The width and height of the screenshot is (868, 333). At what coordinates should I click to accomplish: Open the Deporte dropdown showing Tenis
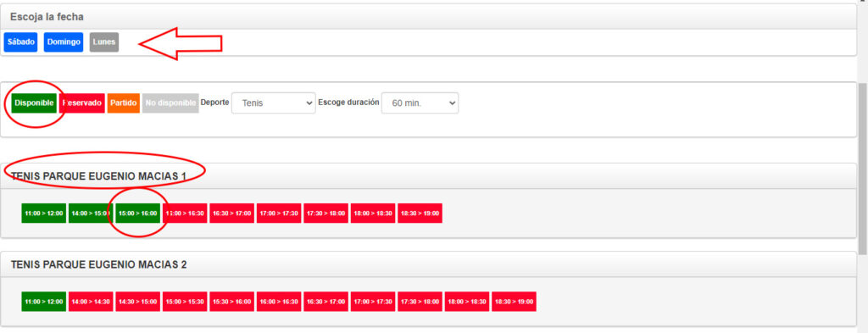click(x=274, y=103)
